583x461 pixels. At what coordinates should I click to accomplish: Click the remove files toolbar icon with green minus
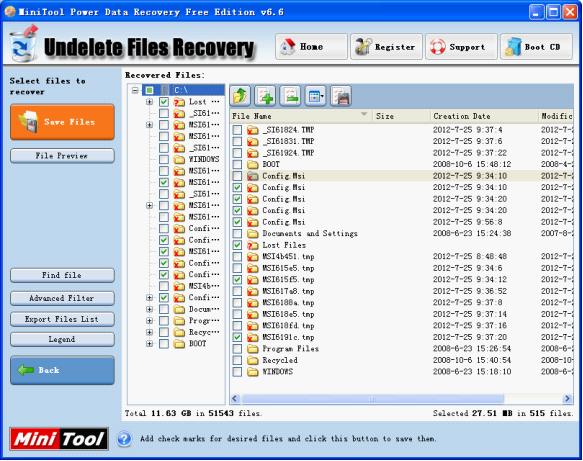[x=290, y=96]
